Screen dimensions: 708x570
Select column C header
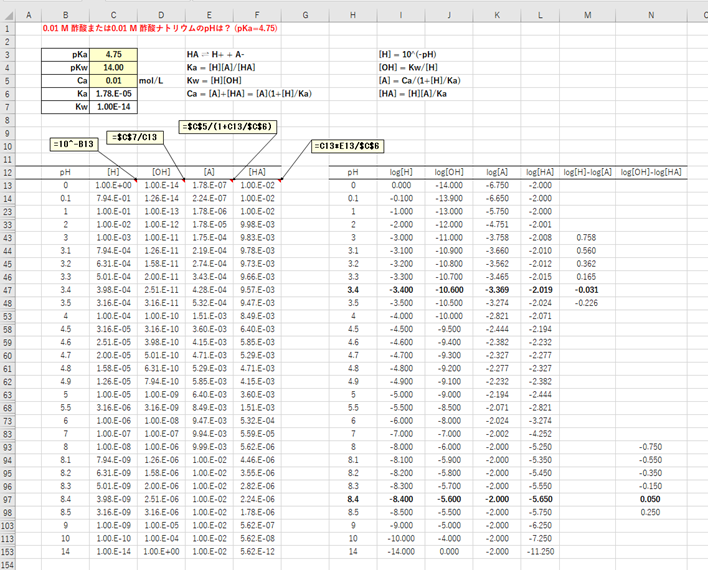click(x=113, y=15)
